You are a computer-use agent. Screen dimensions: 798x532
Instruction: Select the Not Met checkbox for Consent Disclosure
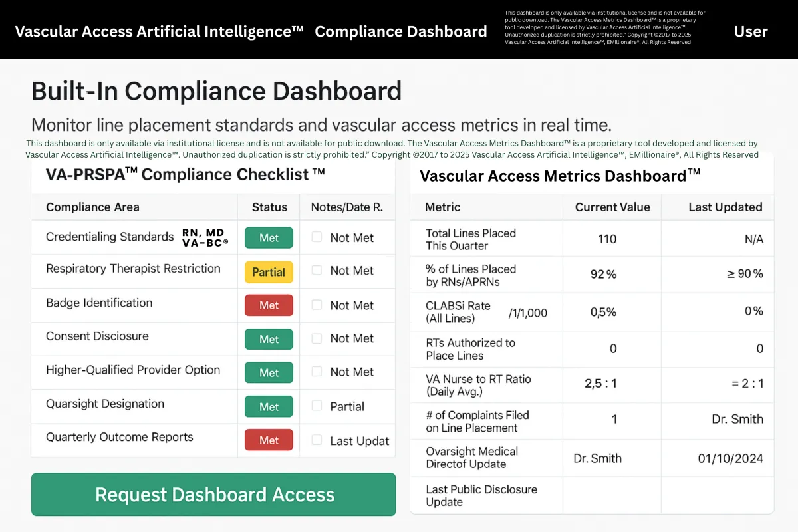[317, 338]
